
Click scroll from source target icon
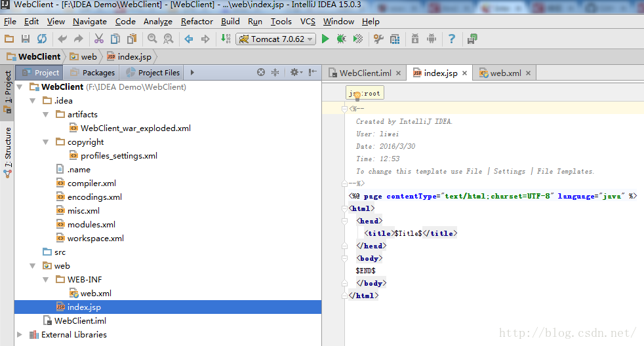coord(261,73)
